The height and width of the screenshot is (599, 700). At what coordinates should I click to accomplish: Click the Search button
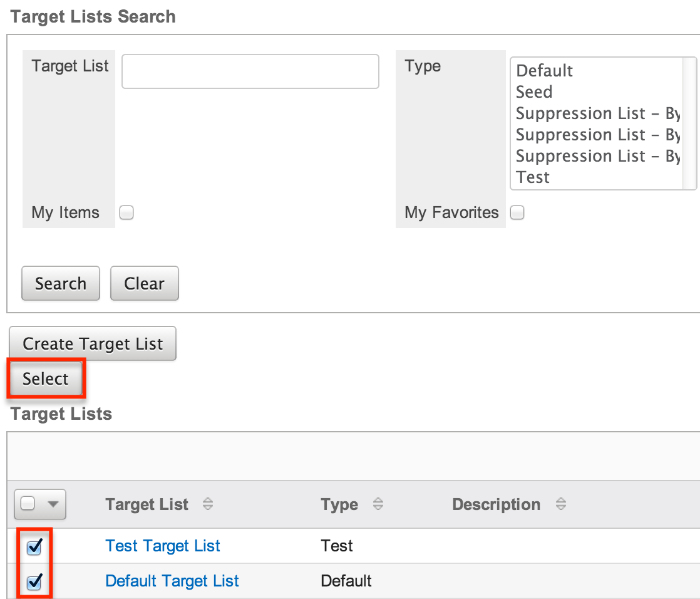click(60, 283)
